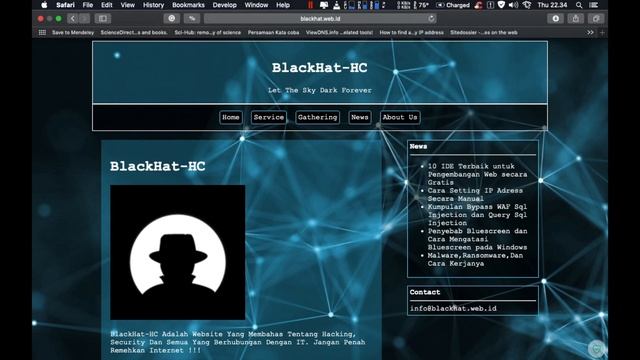The image size is (640, 360).
Task: Visit the About Us page
Action: (x=400, y=117)
